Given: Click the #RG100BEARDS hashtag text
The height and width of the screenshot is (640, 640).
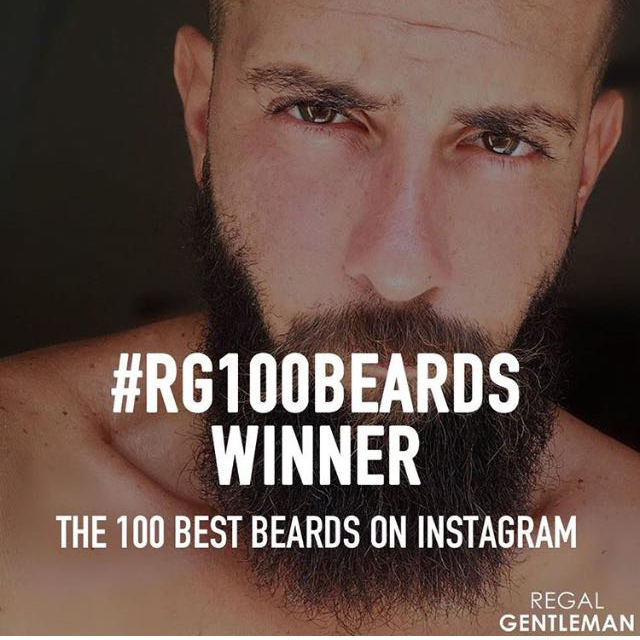Looking at the screenshot, I should tap(316, 387).
